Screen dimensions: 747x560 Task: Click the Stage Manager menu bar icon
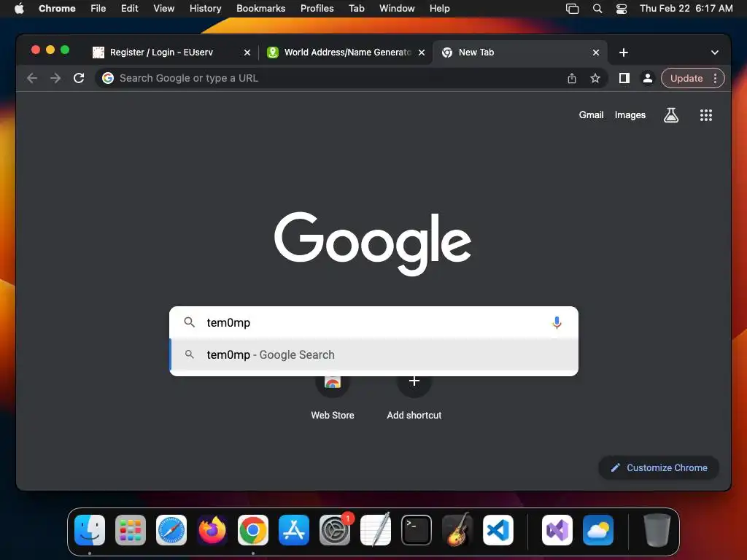tap(572, 9)
